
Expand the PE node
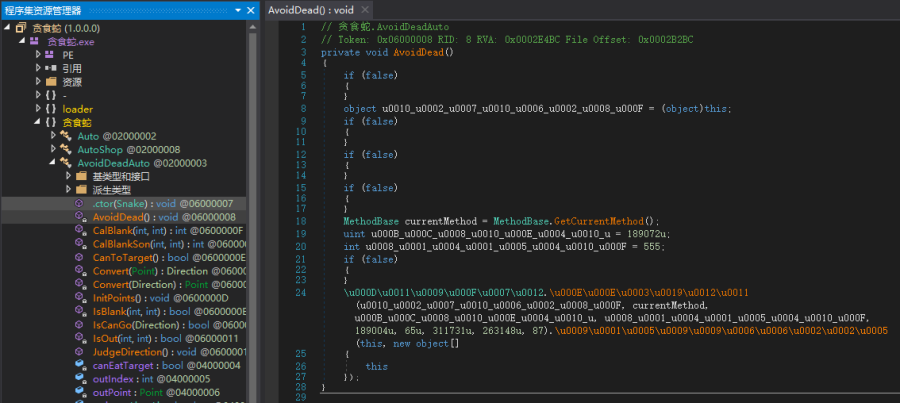[x=38, y=55]
